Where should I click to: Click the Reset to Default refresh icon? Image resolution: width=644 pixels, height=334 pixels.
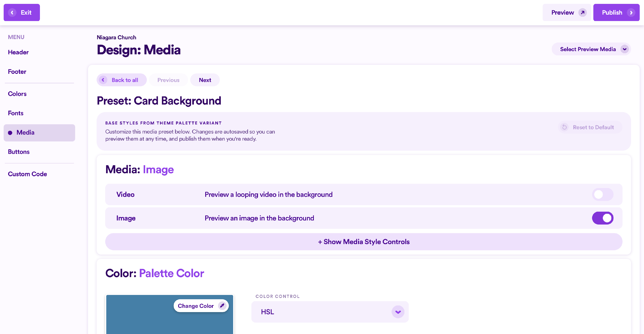564,127
